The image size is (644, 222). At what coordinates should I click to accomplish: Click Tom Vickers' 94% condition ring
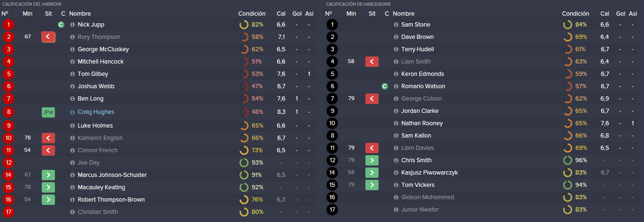[x=575, y=185]
